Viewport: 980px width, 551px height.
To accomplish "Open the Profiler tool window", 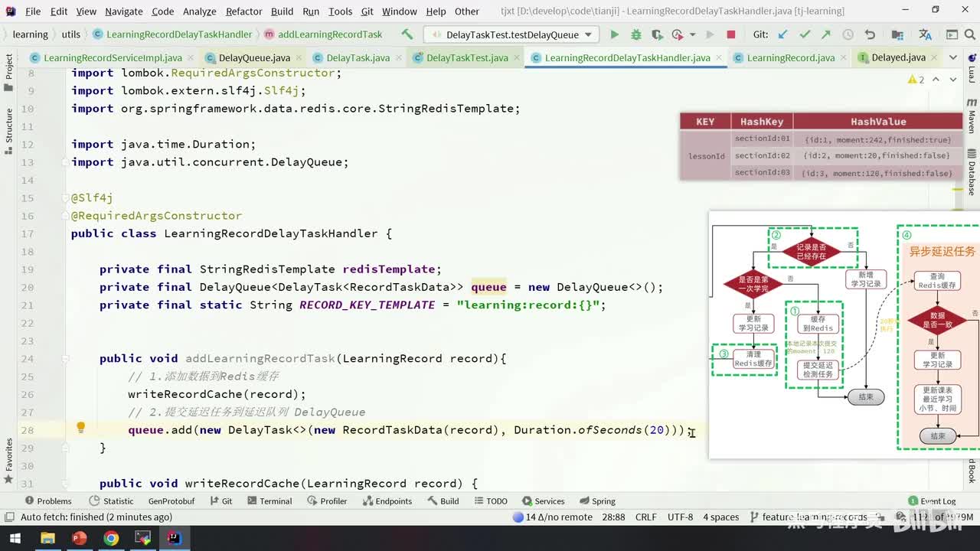I will 326,501.
